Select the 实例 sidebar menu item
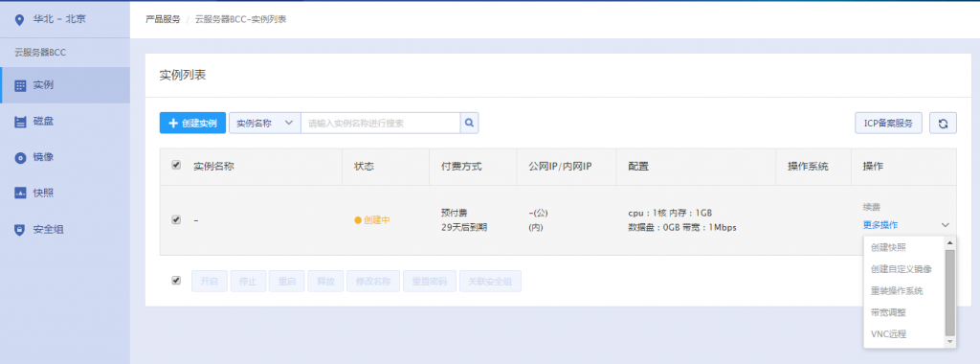 click(x=65, y=85)
